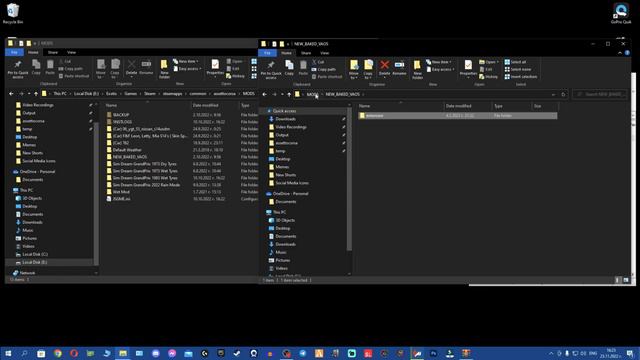The height and width of the screenshot is (360, 640).
Task: Select Default Weather folder in MODS file list
Action: click(127, 150)
